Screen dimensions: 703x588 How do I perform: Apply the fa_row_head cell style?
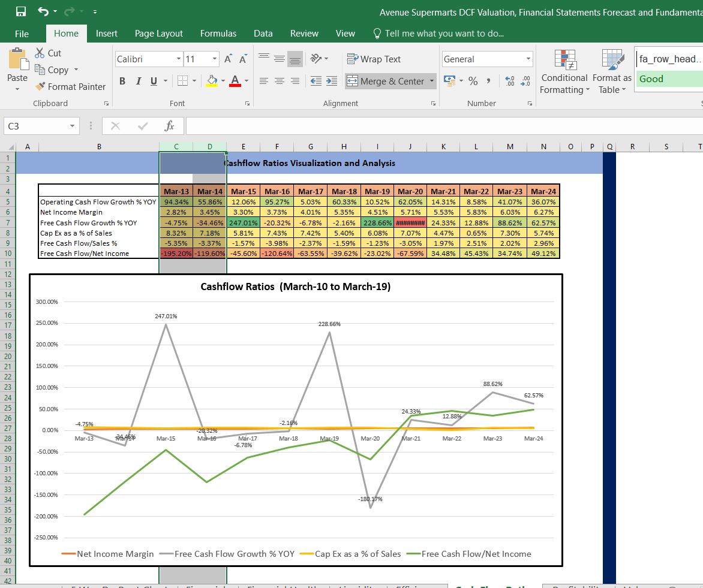(669, 59)
